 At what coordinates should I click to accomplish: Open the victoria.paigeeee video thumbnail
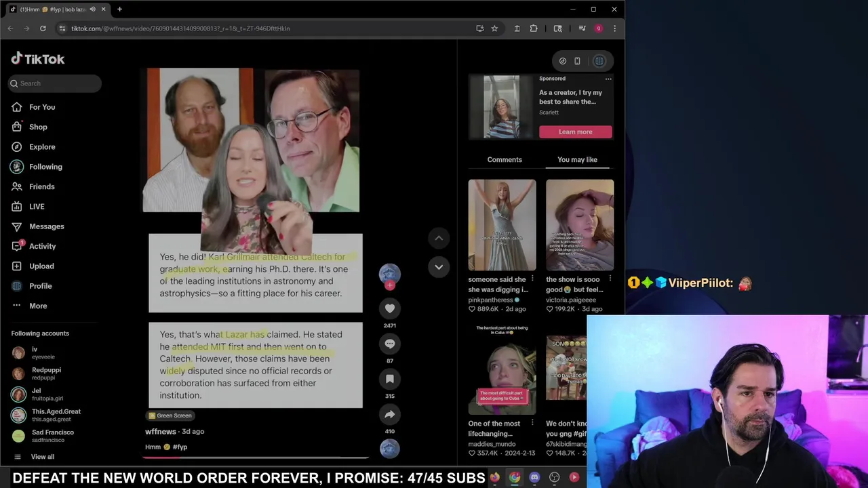(x=580, y=225)
